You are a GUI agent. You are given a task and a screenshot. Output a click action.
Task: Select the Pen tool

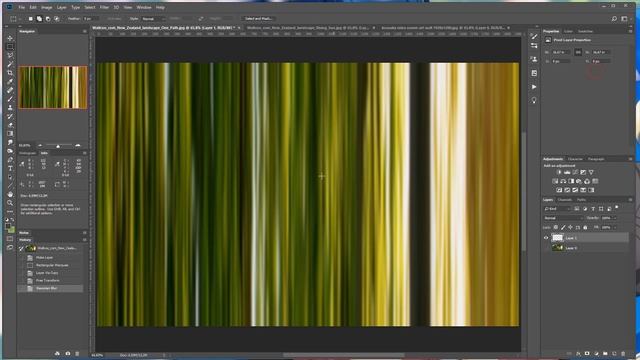click(10, 160)
